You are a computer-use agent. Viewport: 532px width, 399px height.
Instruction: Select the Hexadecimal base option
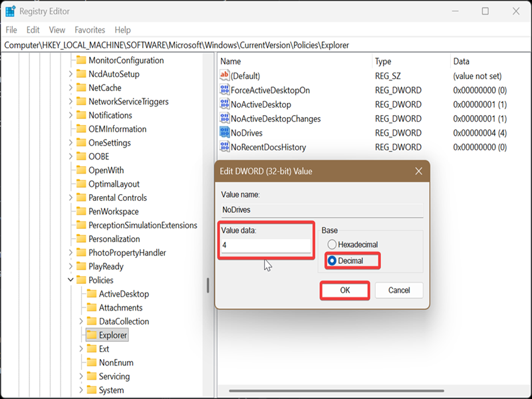coord(352,244)
